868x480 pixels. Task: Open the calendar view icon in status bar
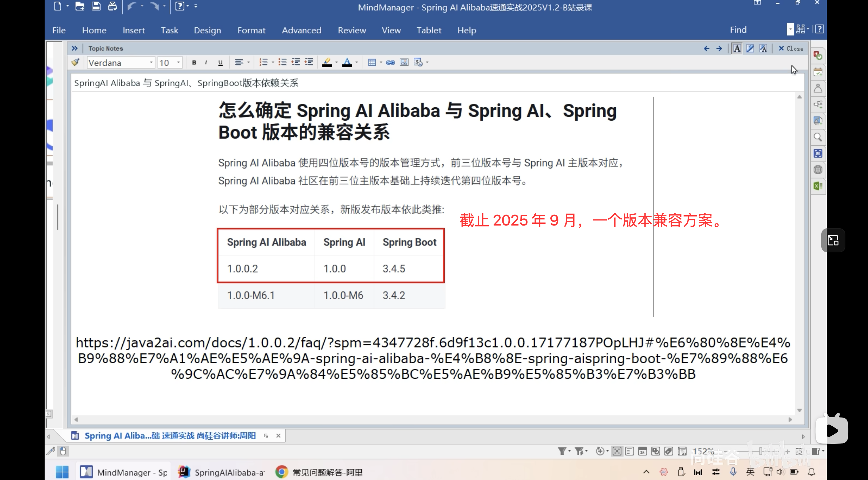[642, 451]
